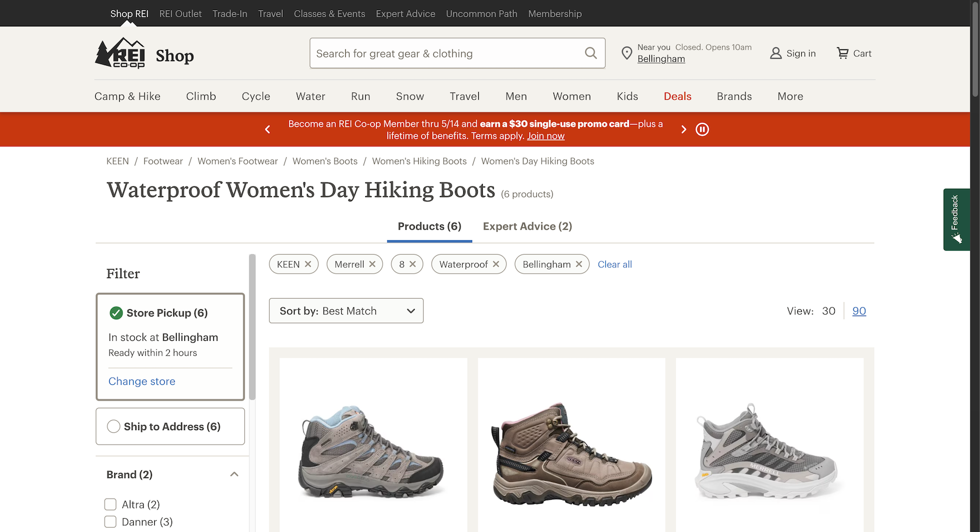Go to REI Outlet in top bar
980x532 pixels.
click(180, 13)
